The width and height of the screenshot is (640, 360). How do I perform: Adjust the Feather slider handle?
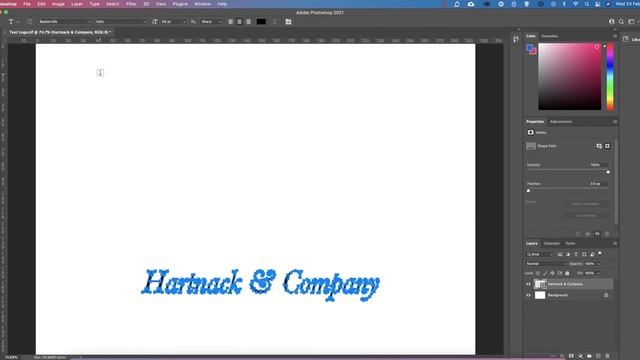[x=529, y=191]
